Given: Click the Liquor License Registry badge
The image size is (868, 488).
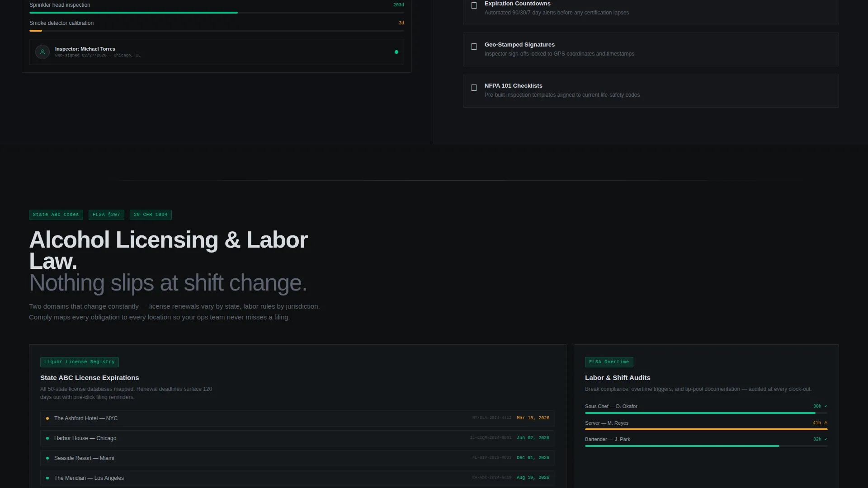Looking at the screenshot, I should 80,362.
